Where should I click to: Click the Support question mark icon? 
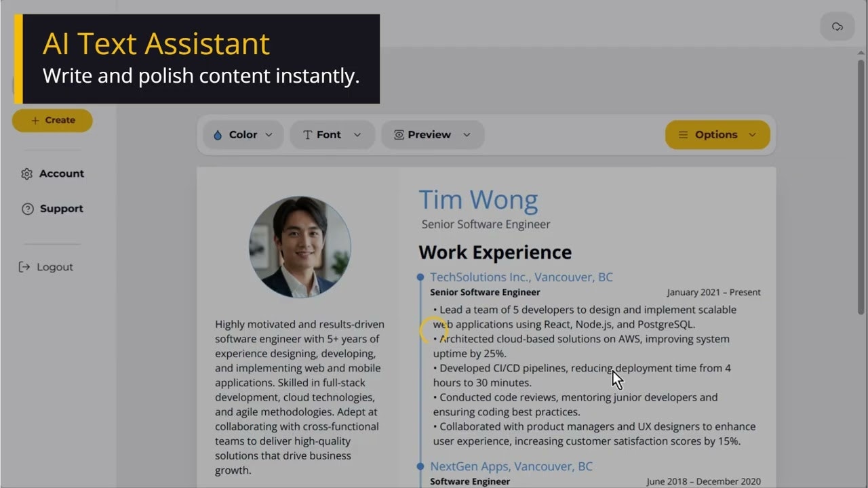pyautogui.click(x=27, y=209)
